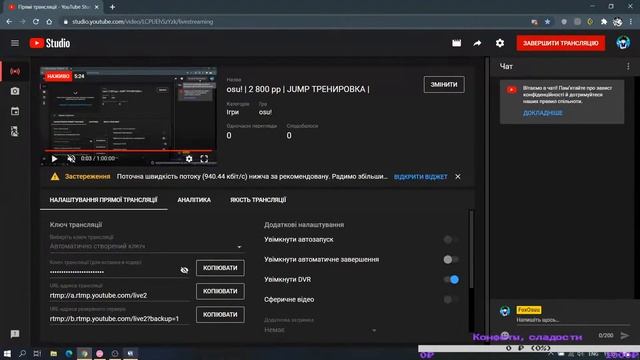Click the Edit stream details button
The width and height of the screenshot is (640, 360).
pyautogui.click(x=444, y=84)
